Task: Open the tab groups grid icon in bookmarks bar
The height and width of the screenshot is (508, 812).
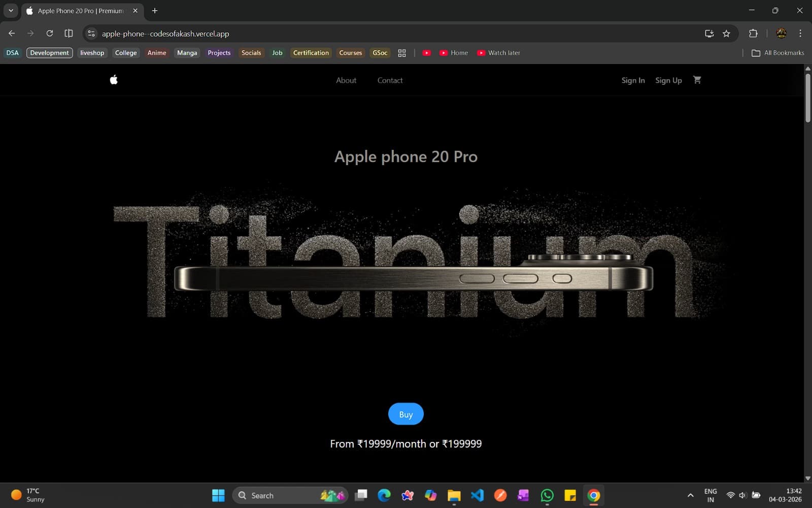Action: click(x=402, y=53)
